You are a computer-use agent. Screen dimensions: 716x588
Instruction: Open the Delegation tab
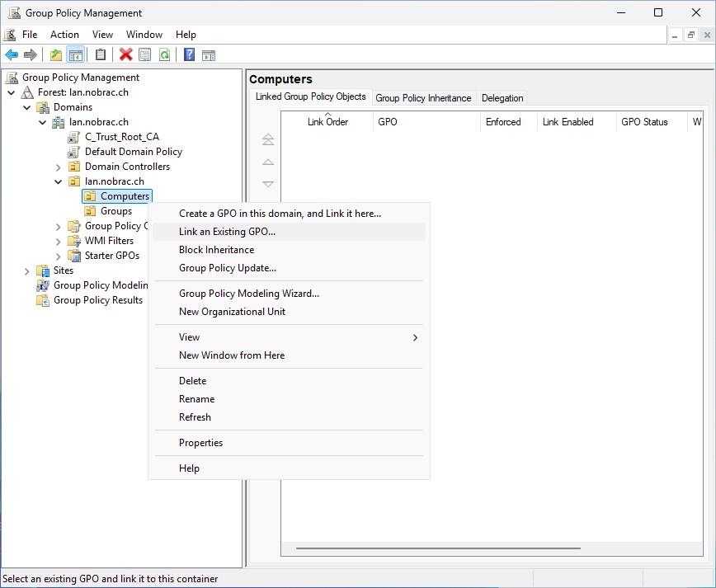(x=502, y=98)
